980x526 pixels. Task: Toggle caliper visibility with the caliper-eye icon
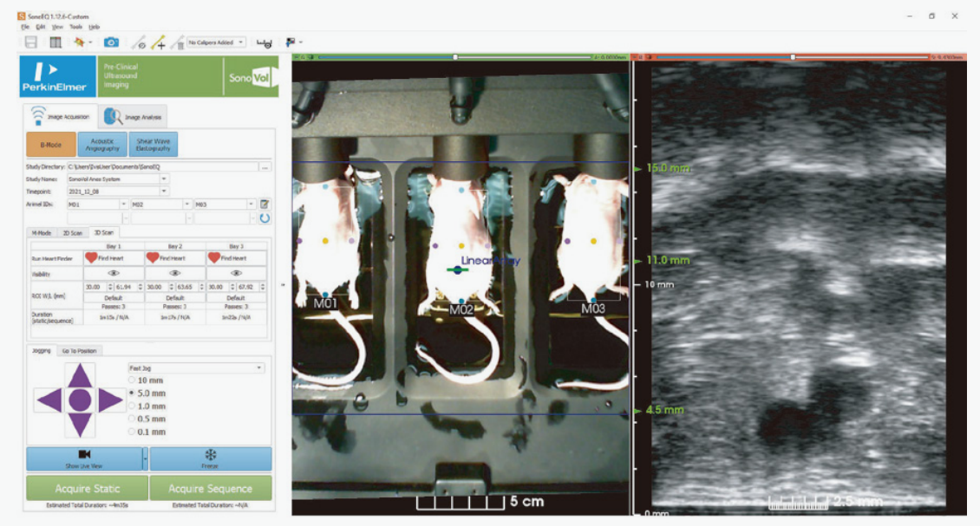point(139,42)
